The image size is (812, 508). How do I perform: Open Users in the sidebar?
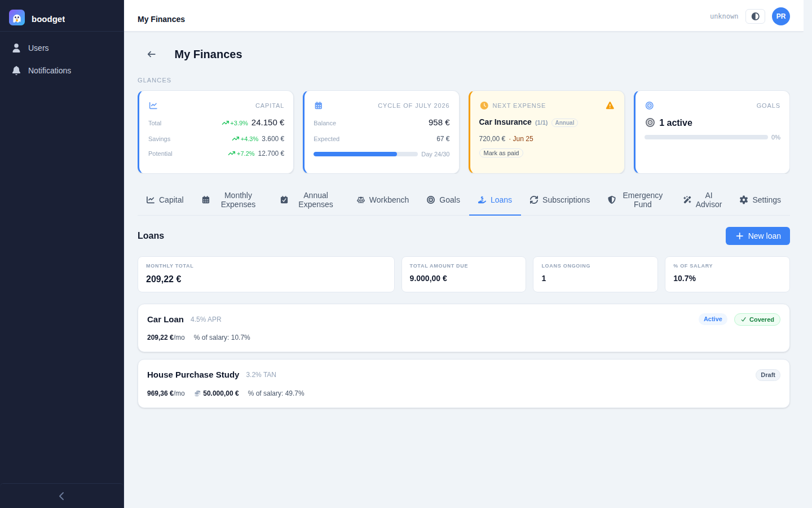click(x=62, y=48)
